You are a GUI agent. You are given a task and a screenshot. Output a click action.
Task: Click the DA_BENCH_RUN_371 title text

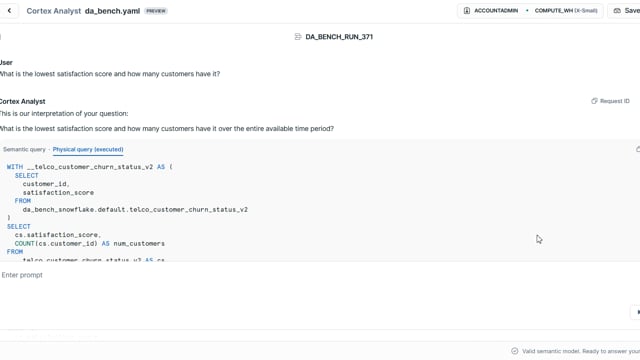coord(339,37)
